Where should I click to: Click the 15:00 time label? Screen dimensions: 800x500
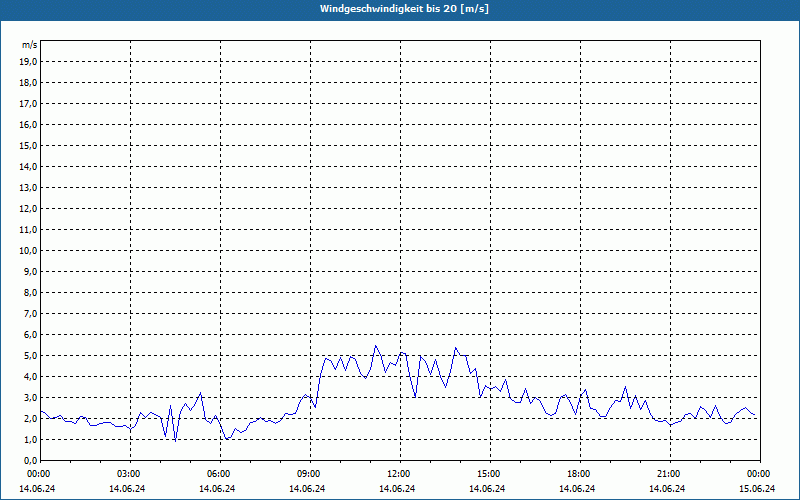point(490,474)
